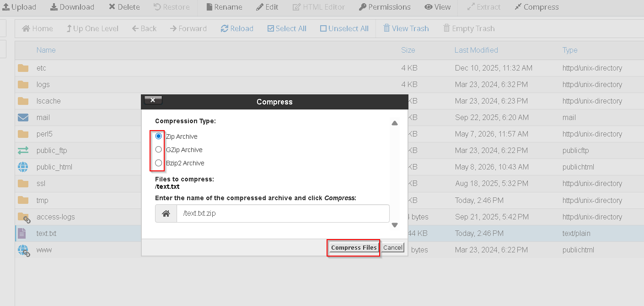
Task: Click the Reload toolbar button
Action: [237, 28]
